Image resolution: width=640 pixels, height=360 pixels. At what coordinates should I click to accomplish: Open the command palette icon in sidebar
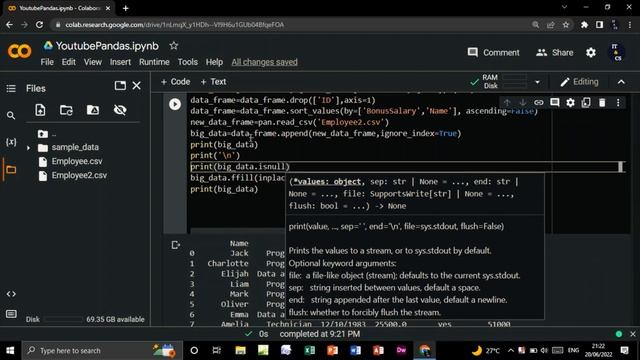11,314
